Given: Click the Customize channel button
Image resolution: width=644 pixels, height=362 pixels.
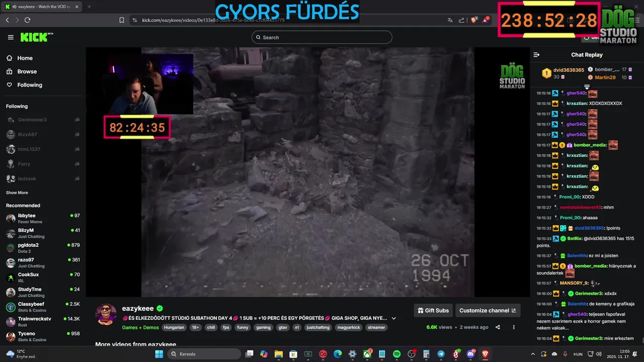Looking at the screenshot, I should [488, 310].
